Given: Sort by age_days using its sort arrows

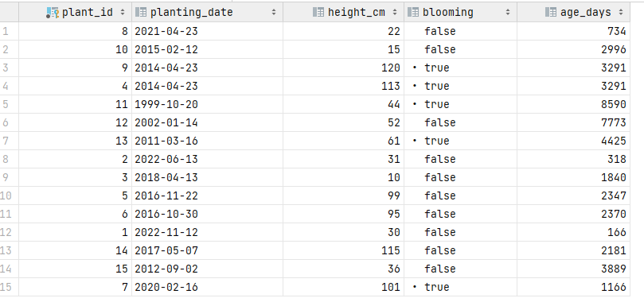Looking at the screenshot, I should [621, 13].
